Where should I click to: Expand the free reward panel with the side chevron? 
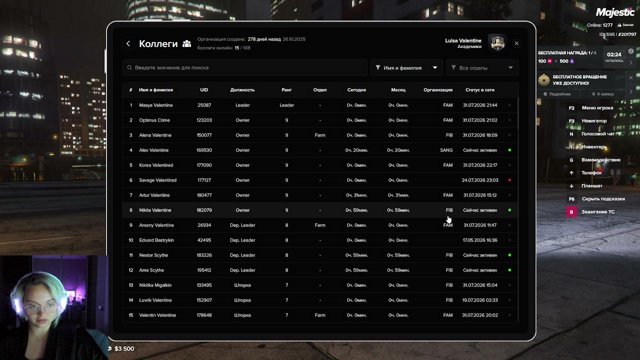[631, 62]
